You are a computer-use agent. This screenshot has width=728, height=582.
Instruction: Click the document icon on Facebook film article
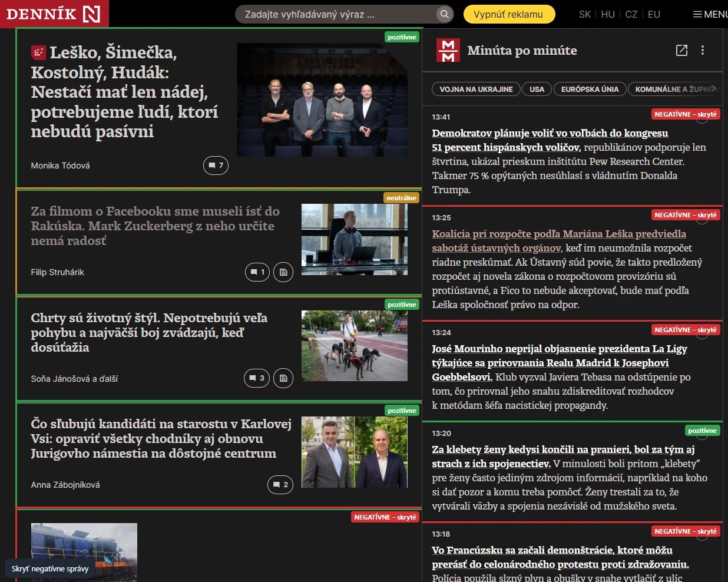[283, 272]
